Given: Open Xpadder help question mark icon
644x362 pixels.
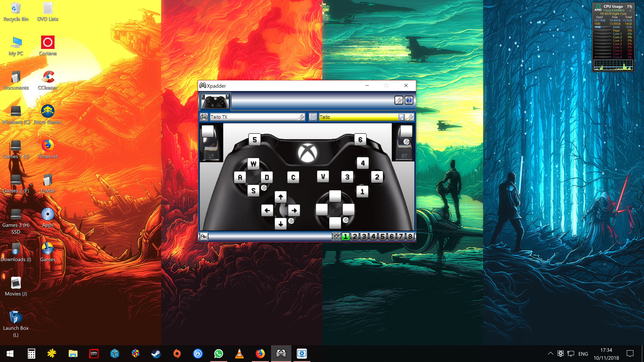Looking at the screenshot, I should (x=409, y=100).
